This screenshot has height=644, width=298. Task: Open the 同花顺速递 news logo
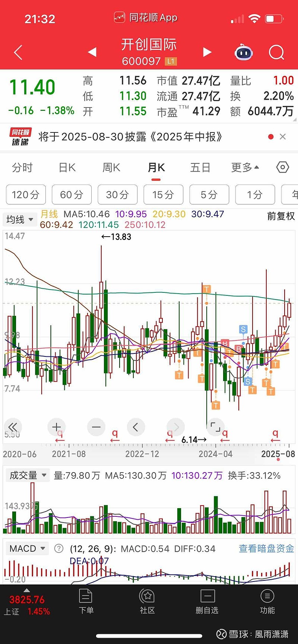click(x=20, y=137)
